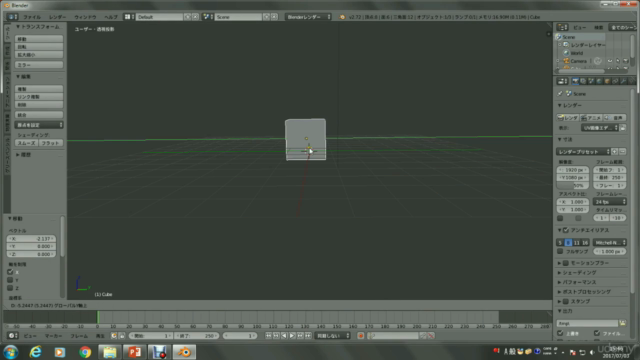Open the レンダープリセット dropdown
Screen dimensions: 640x360
[583, 151]
